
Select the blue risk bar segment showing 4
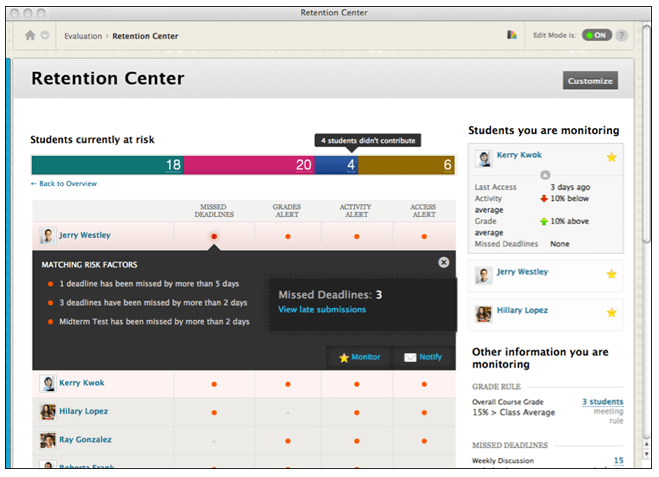point(336,165)
